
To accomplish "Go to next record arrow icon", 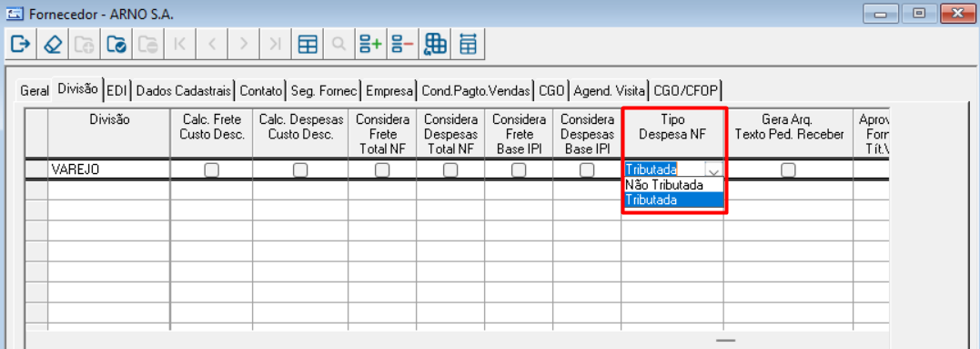I will coord(244,45).
